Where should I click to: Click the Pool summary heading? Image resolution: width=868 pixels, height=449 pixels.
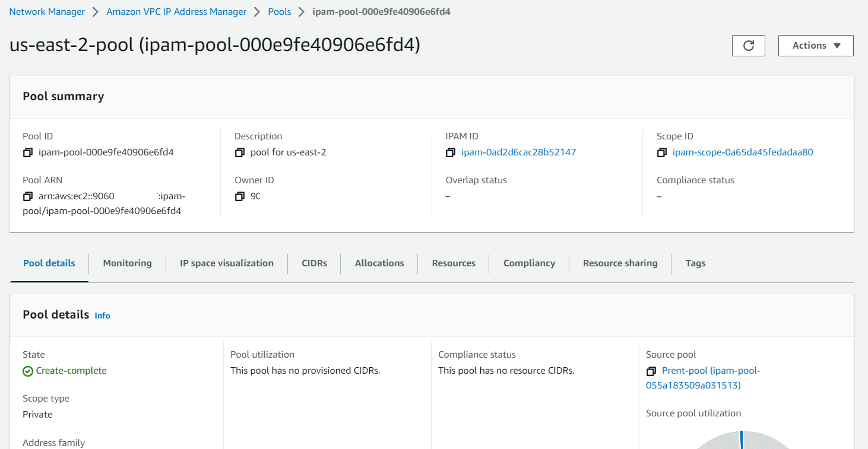64,96
